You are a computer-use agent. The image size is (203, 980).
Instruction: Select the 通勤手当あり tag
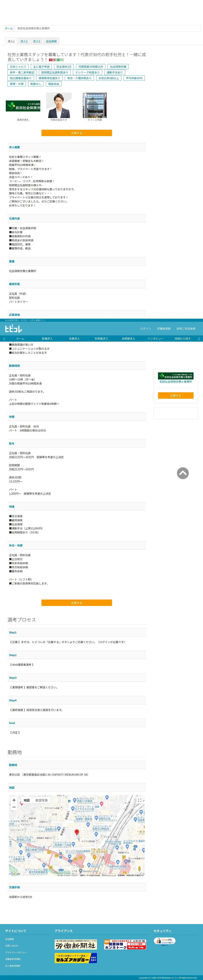[115, 72]
